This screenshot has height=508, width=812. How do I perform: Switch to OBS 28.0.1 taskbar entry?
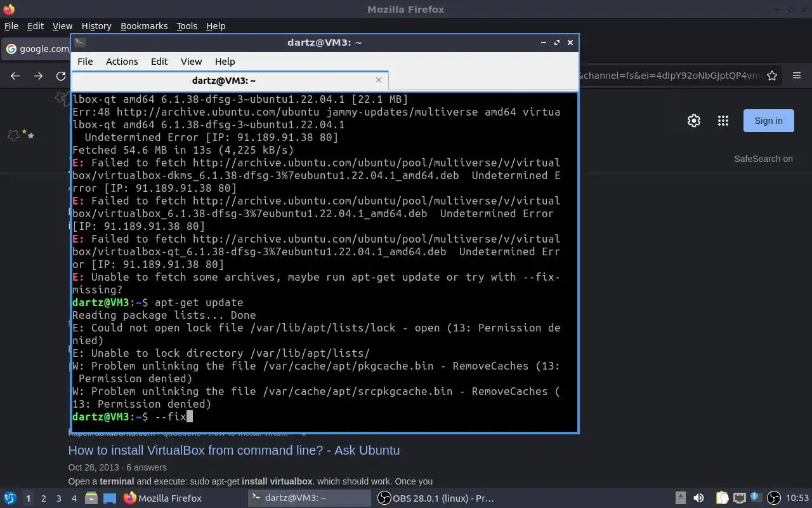[x=436, y=498]
